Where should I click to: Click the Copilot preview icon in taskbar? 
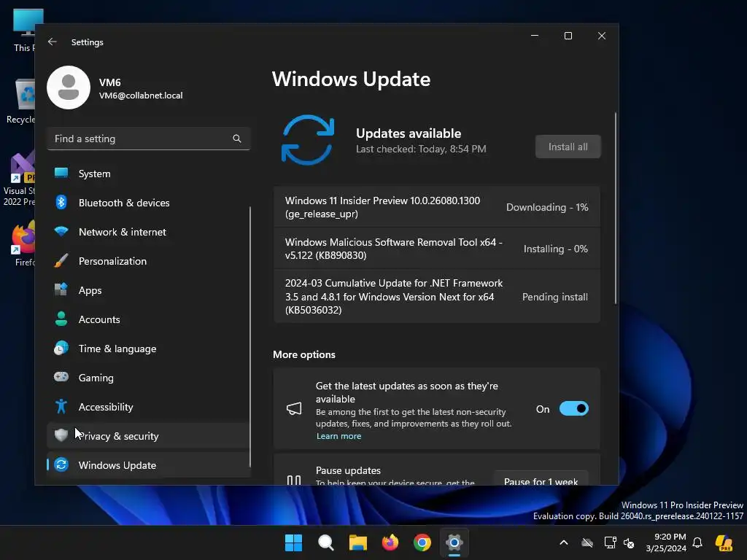coord(724,542)
